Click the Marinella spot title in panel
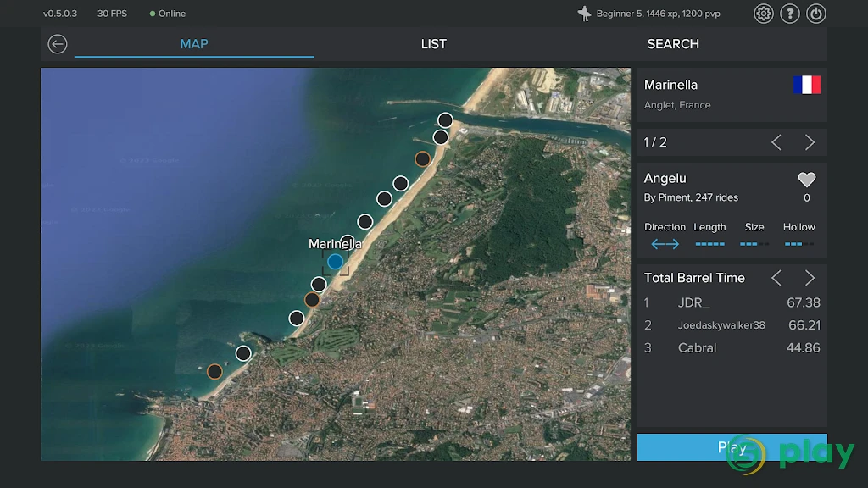Screen dimensions: 868x488 pos(670,85)
